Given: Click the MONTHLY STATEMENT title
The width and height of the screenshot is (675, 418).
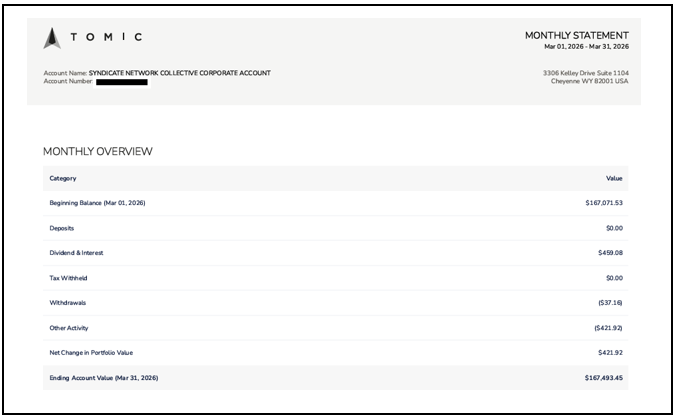Looking at the screenshot, I should (x=576, y=35).
